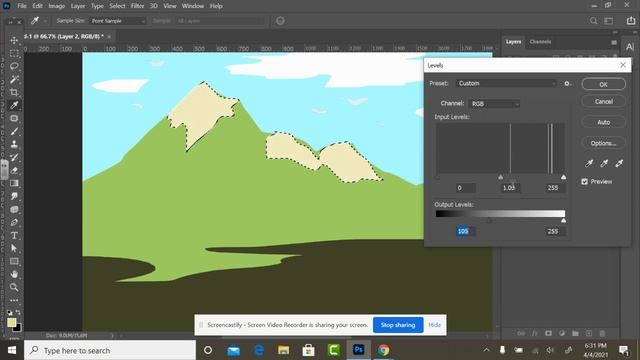640x360 pixels.
Task: Select the Lasso tool
Action: click(x=14, y=66)
